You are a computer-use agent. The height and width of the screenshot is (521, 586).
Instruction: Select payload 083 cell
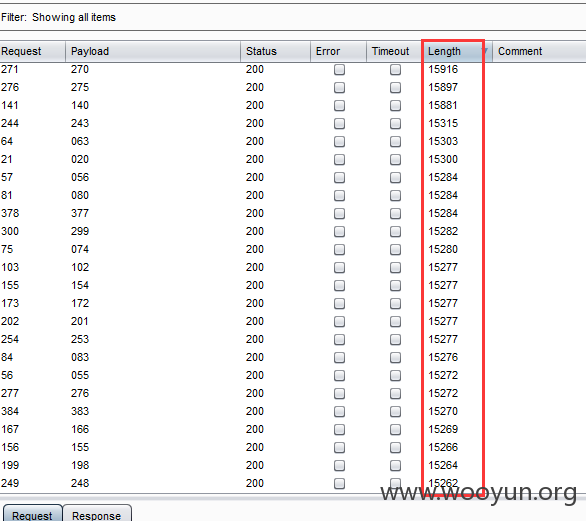click(80, 357)
